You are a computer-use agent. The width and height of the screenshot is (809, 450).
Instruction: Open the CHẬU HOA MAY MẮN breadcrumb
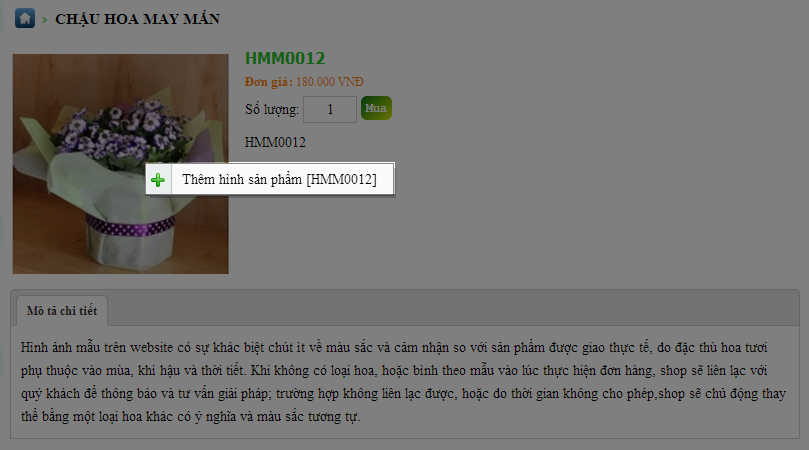point(137,19)
